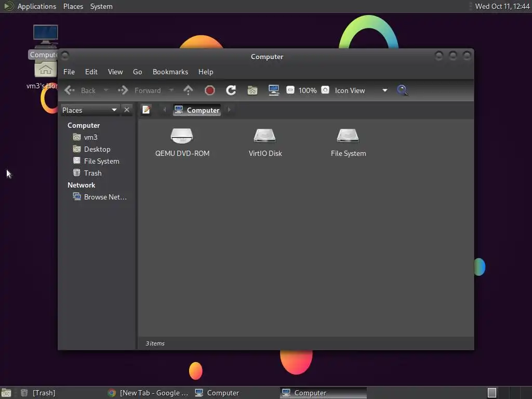Open the Go menu
The image size is (532, 399).
[x=137, y=72]
